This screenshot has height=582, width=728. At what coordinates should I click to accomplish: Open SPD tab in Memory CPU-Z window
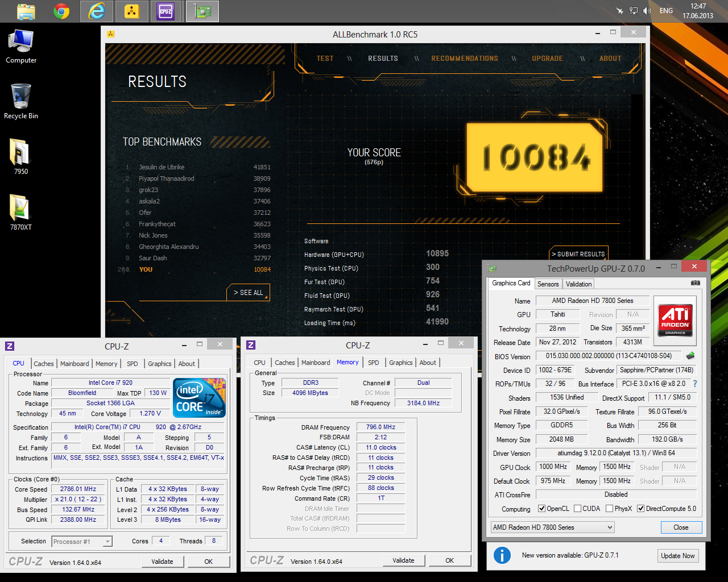pos(374,363)
